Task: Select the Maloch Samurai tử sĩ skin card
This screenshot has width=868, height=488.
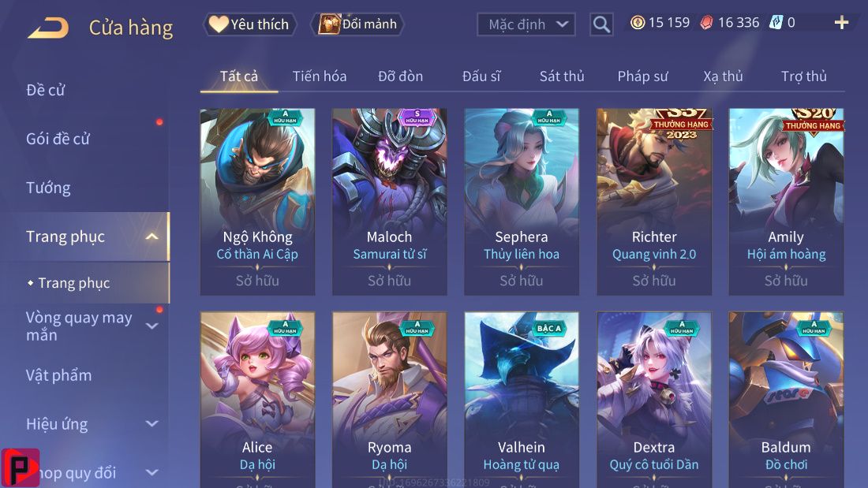Action: click(389, 201)
